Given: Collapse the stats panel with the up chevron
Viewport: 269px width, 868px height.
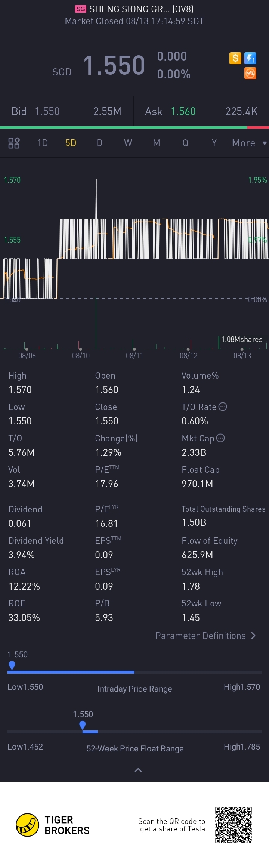Looking at the screenshot, I should (138, 770).
